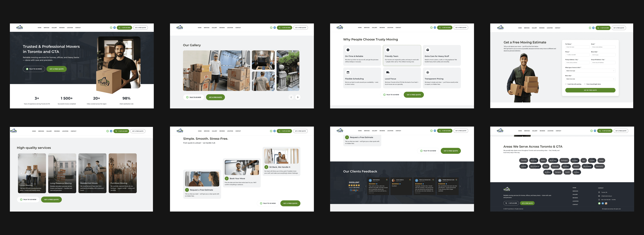Click the next arrow on the High-quality services carousel
This screenshot has width=644, height=235.
click(x=133, y=173)
